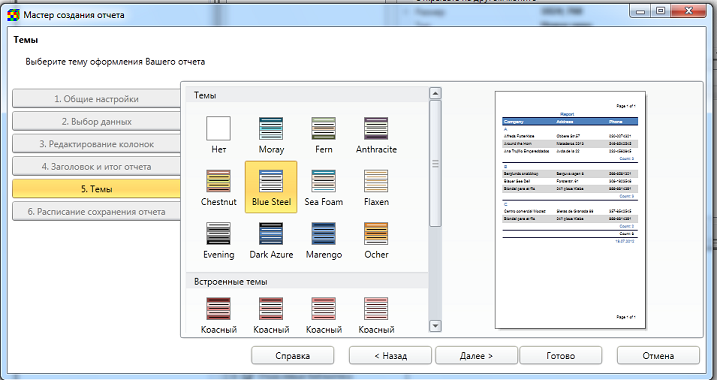Viewport: 717px width, 380px height.
Task: Click the Справка help button
Action: point(293,355)
